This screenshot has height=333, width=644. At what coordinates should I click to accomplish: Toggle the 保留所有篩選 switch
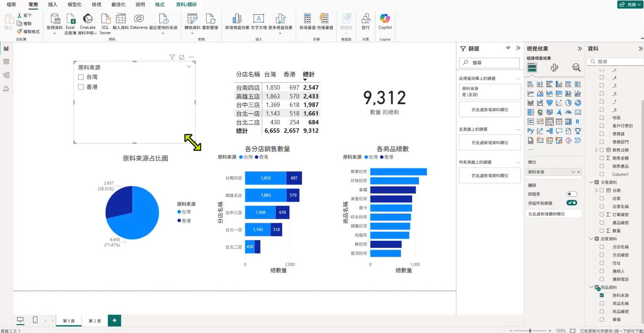click(x=571, y=203)
